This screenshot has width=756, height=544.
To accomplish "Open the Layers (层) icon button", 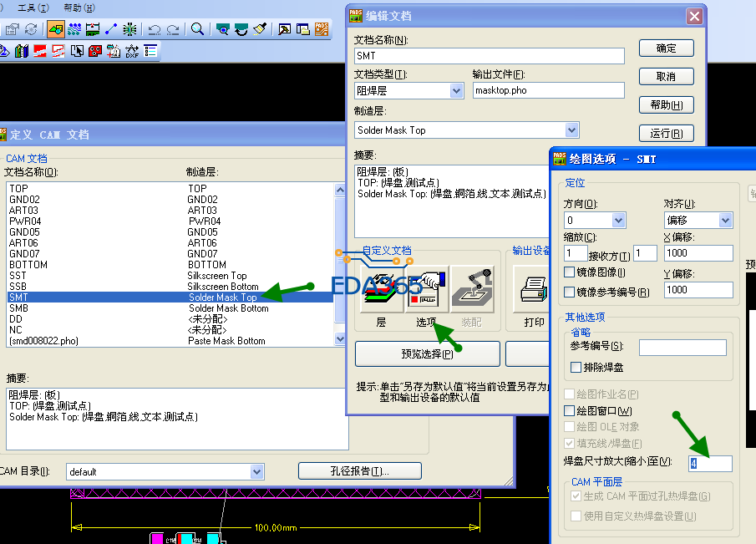I will click(381, 290).
